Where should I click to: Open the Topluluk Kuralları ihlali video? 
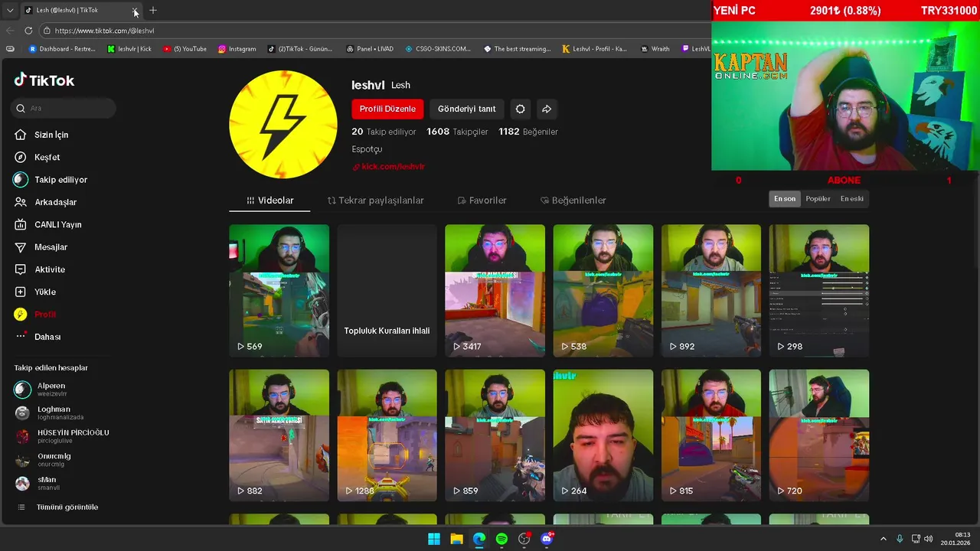(x=387, y=291)
